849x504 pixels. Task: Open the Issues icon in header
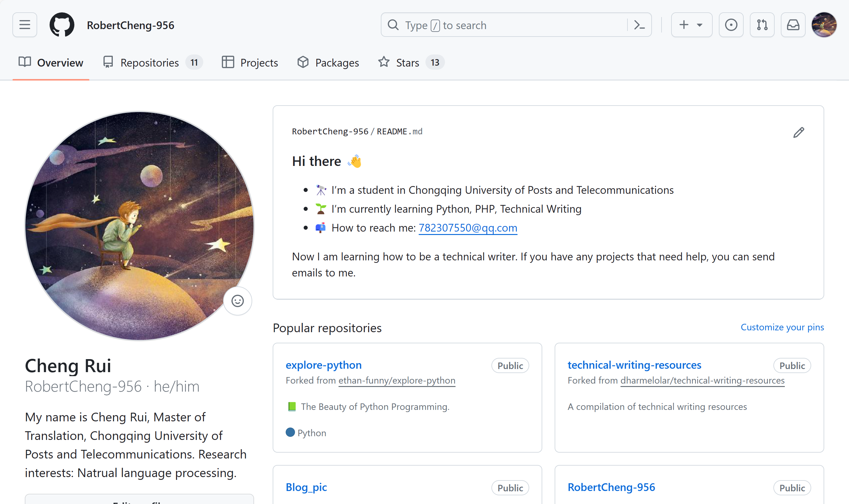[x=731, y=25]
